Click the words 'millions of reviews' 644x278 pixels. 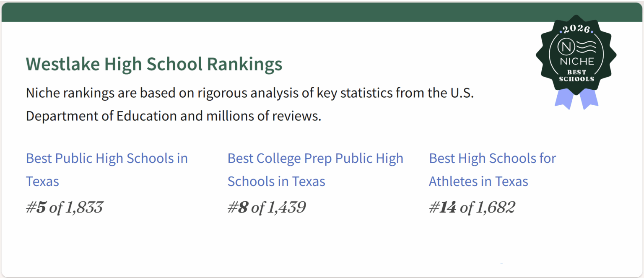263,116
